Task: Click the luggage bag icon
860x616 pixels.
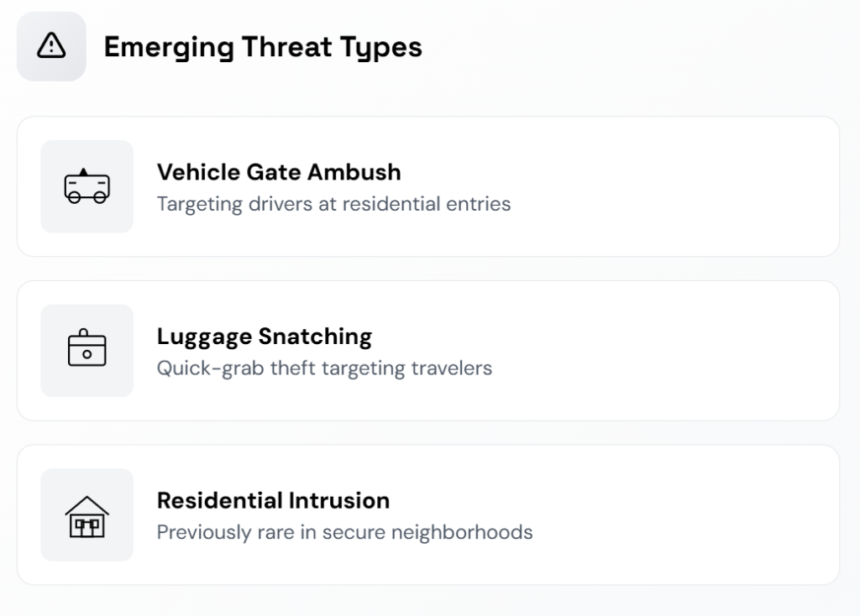Action: (87, 351)
